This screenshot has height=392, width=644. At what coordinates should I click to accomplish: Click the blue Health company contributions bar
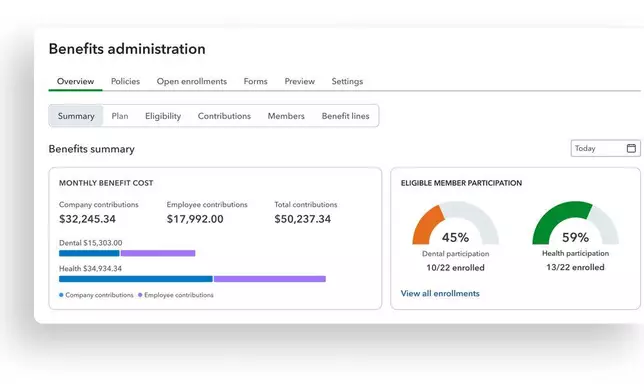pyautogui.click(x=136, y=279)
